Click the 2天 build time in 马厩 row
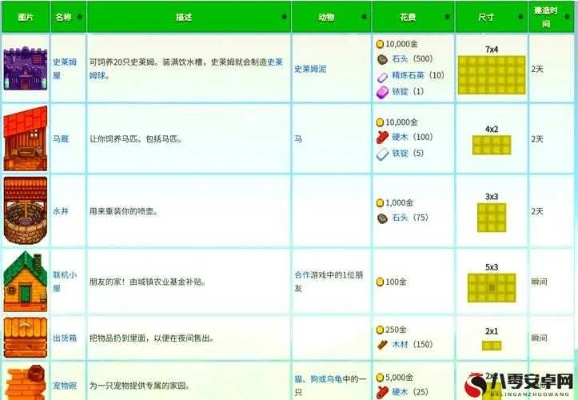The image size is (578, 400). (537, 139)
